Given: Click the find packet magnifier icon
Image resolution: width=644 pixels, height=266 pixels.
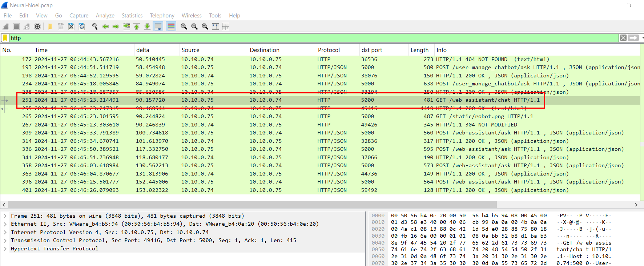Looking at the screenshot, I should (x=95, y=27).
